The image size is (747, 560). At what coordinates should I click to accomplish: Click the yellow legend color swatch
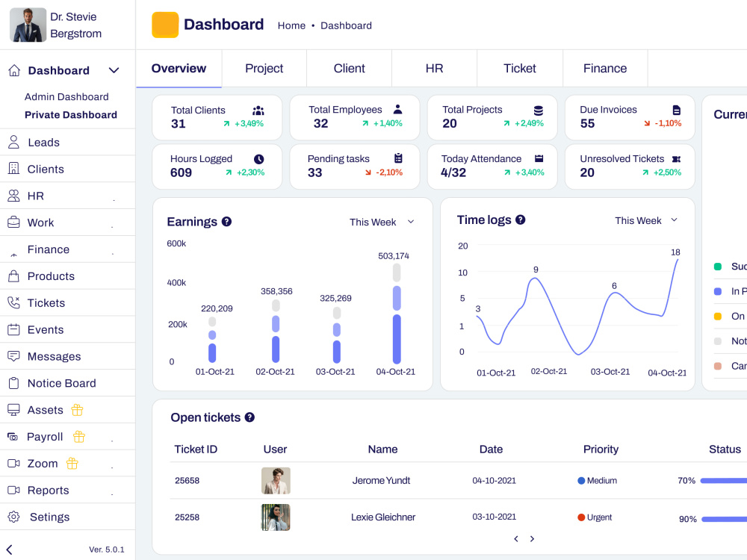[x=718, y=316]
